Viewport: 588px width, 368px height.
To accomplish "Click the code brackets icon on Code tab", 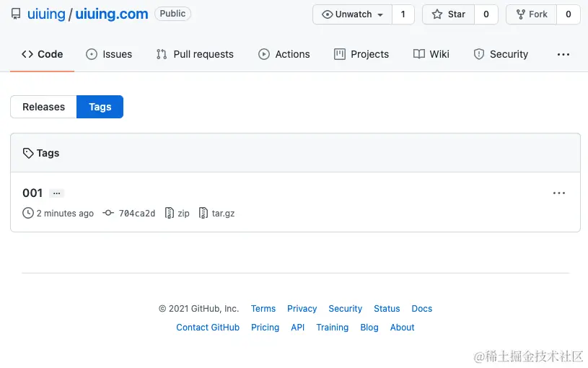I will (x=27, y=54).
